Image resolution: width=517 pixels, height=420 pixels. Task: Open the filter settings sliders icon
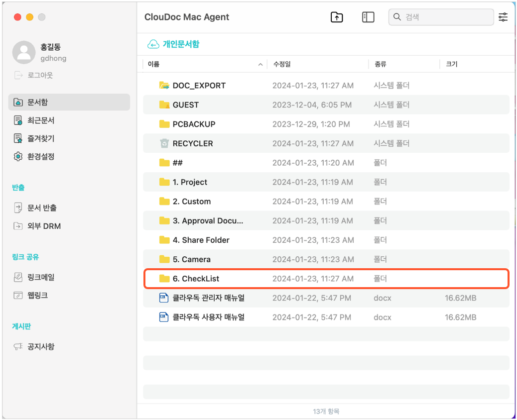503,17
